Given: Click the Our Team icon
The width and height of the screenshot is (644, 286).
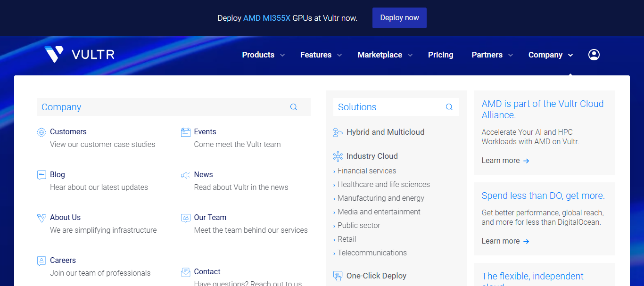Looking at the screenshot, I should tap(186, 218).
